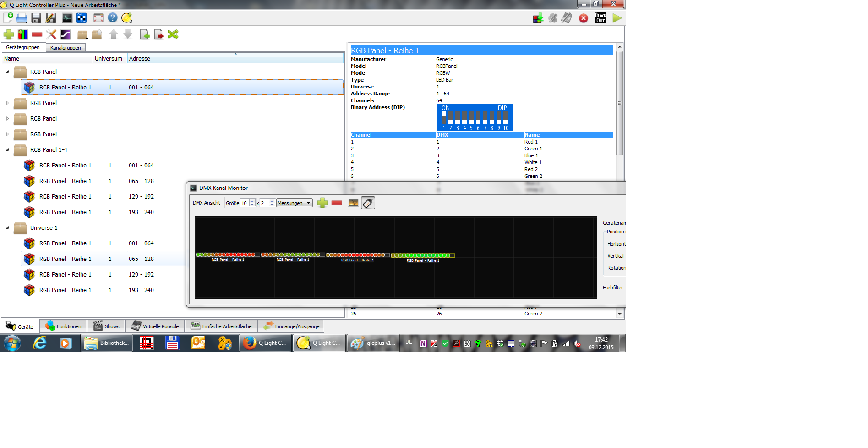Add fixture in DMX Kanal Monitor green plus
This screenshot has width=868, height=448.
(322, 203)
